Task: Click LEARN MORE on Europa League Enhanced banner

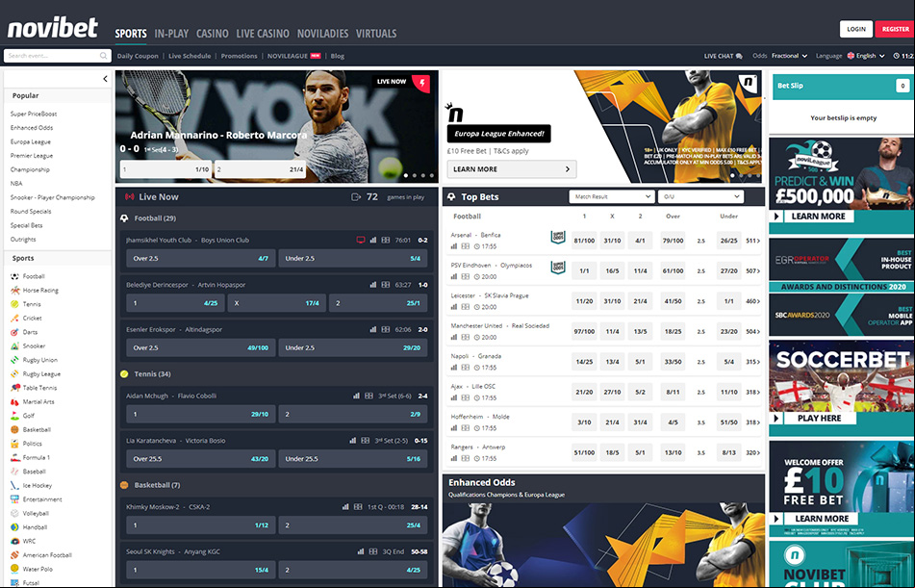Action: point(512,169)
